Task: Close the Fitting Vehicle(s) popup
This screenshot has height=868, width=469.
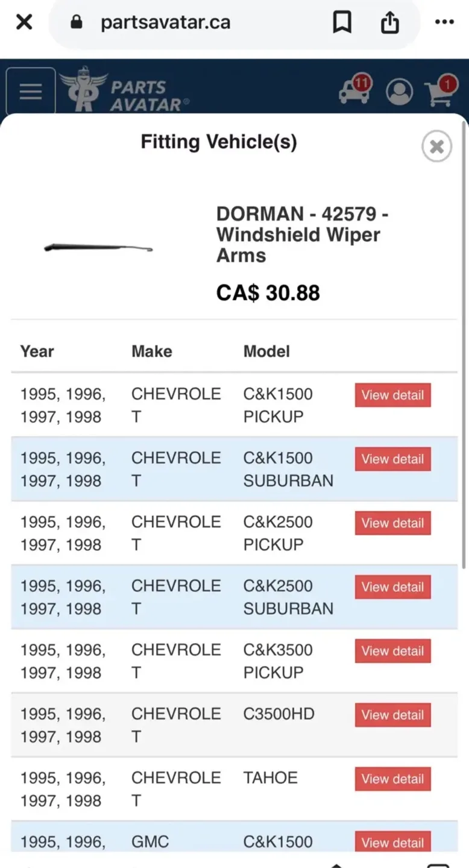Action: pyautogui.click(x=436, y=146)
